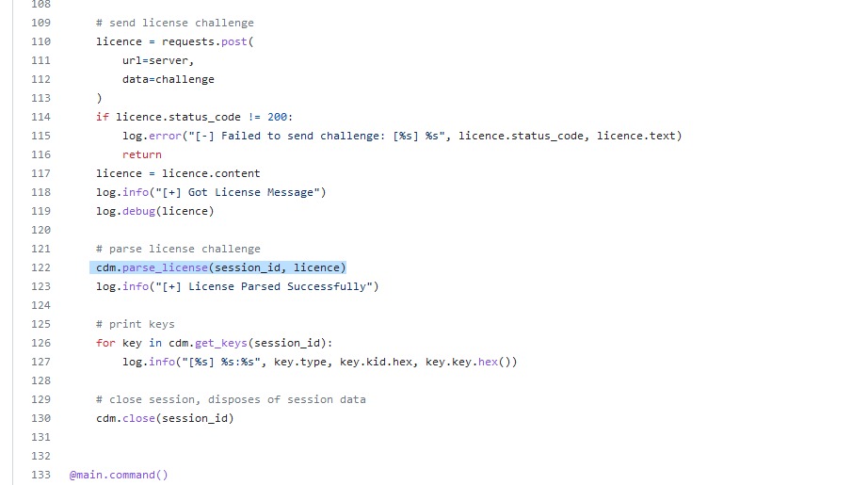Click line number 130
Screen dimensions: 868x485
pyautogui.click(x=42, y=418)
